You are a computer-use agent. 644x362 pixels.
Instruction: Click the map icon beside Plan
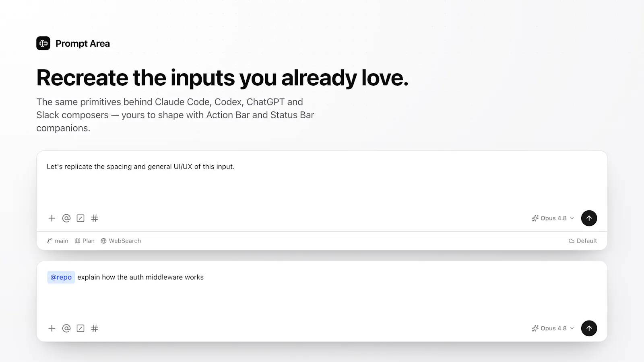78,241
